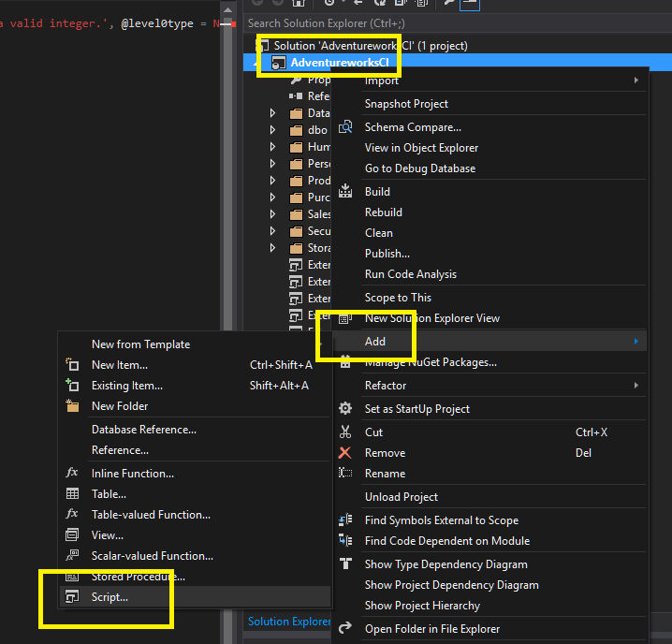The image size is (672, 644).
Task: Expand the Prod folder node
Action: pos(272,181)
